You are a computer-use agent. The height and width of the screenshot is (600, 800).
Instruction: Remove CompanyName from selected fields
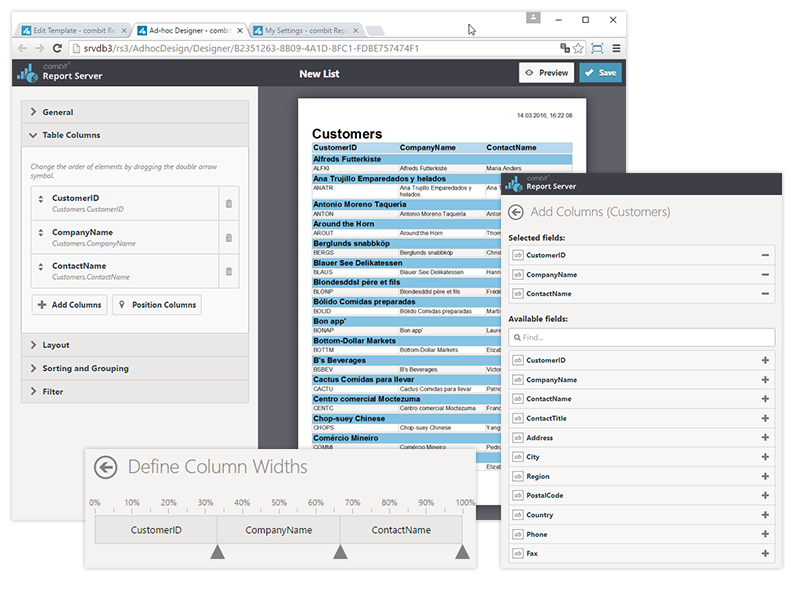(x=765, y=274)
